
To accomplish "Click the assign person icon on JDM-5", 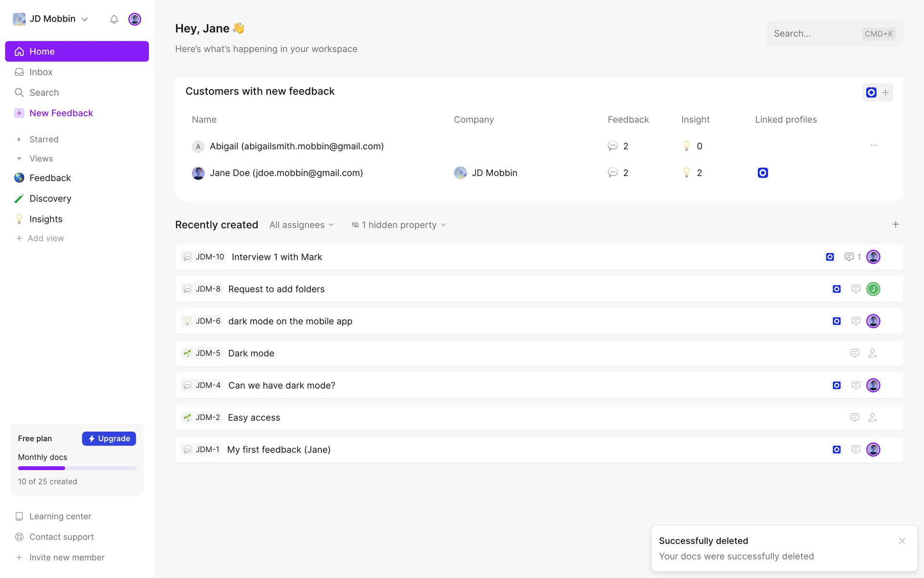I will (873, 354).
